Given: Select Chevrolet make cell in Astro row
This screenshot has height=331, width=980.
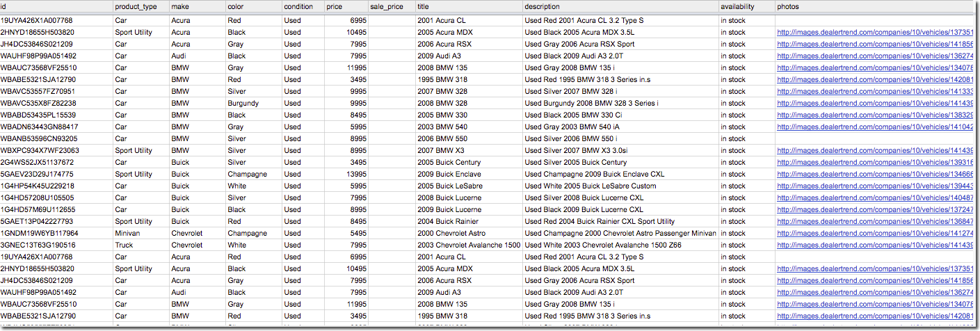Looking at the screenshot, I should point(197,233).
